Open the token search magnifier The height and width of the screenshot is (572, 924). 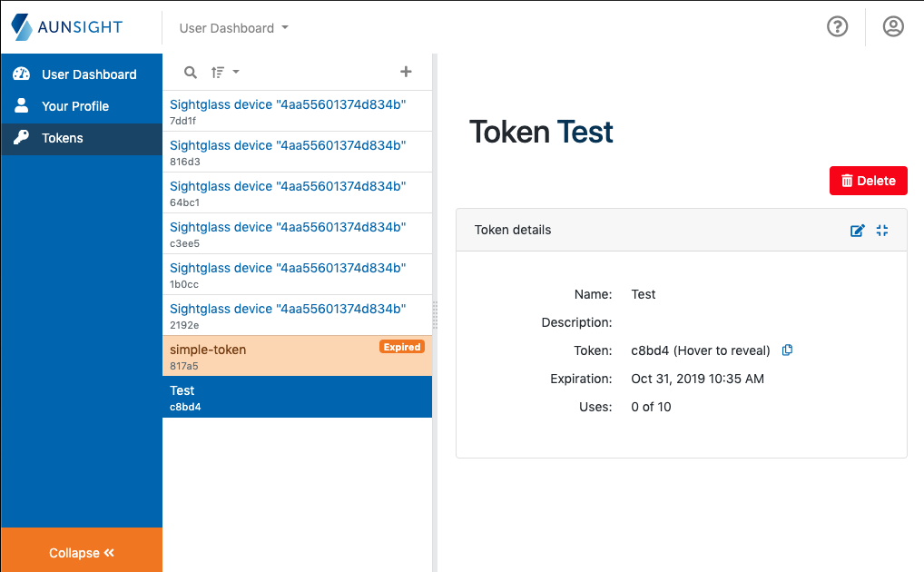(x=190, y=72)
